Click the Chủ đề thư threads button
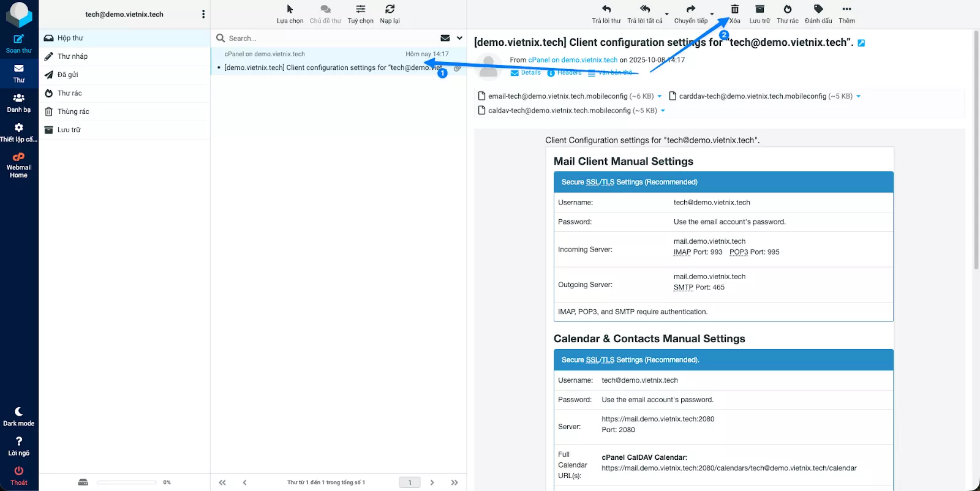980x491 pixels. pyautogui.click(x=325, y=14)
